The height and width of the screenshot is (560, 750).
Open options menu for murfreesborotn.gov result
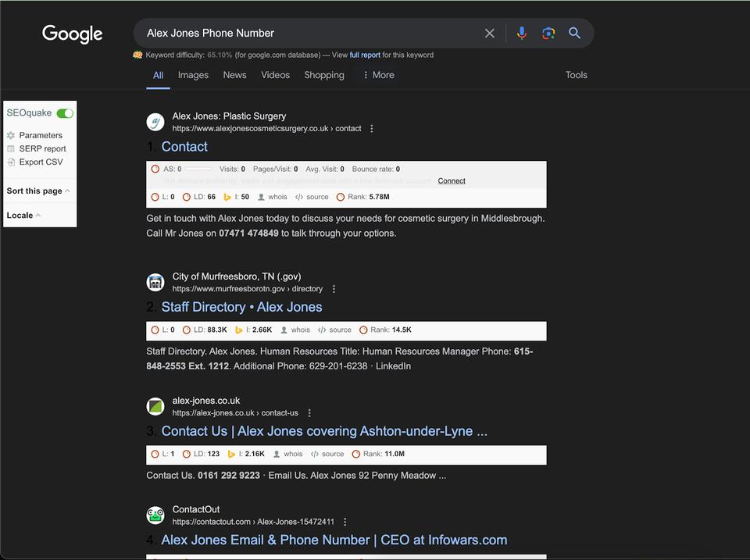[x=334, y=289]
